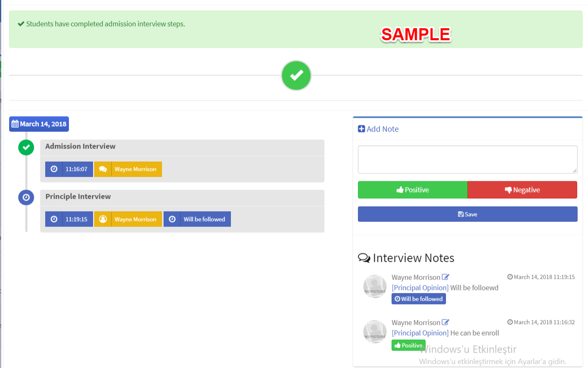Click the first note's profile picture thumbnail

(375, 287)
